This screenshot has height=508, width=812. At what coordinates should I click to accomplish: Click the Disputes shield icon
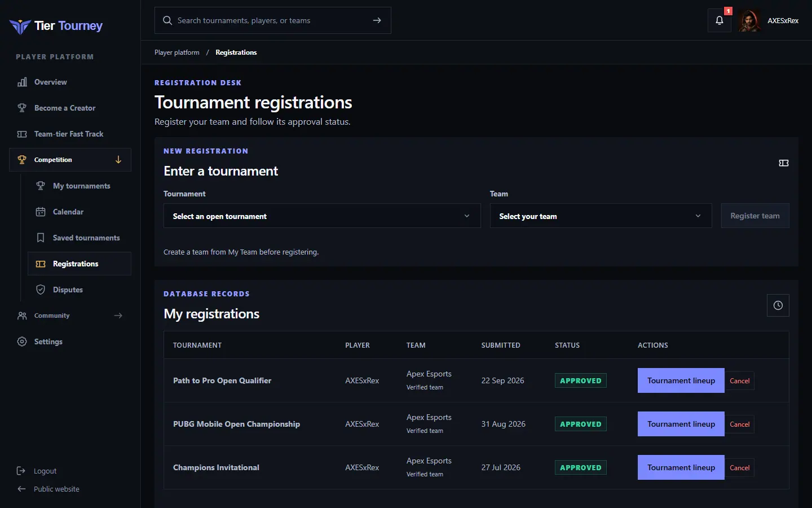click(x=41, y=290)
